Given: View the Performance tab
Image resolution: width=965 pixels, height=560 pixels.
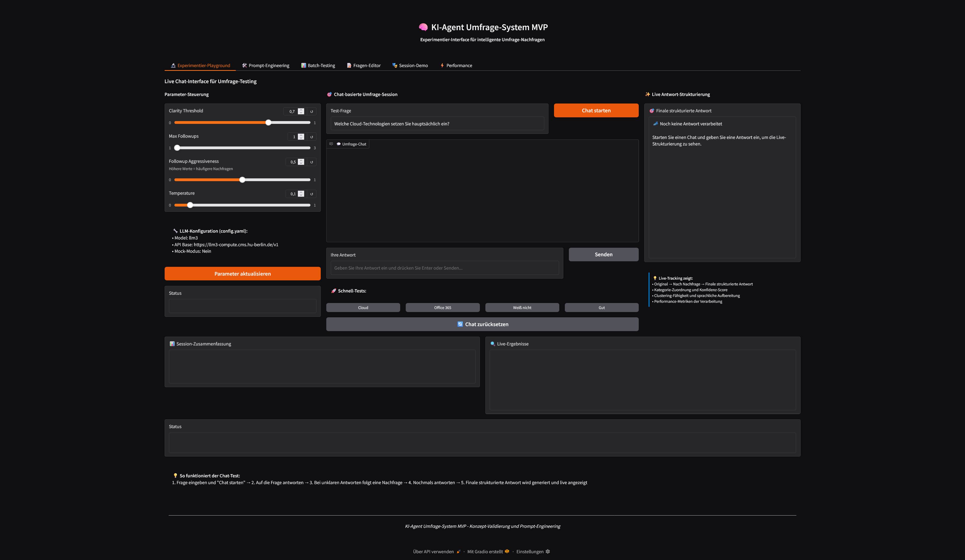Looking at the screenshot, I should pos(456,65).
